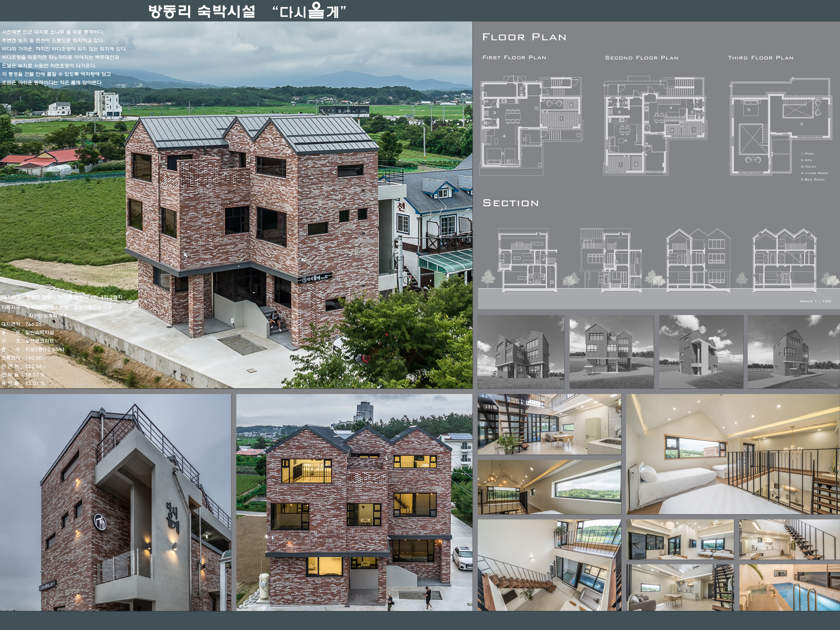Open the twin-bed bedroom interior photo
Screen dimensions: 840x630
680,540
